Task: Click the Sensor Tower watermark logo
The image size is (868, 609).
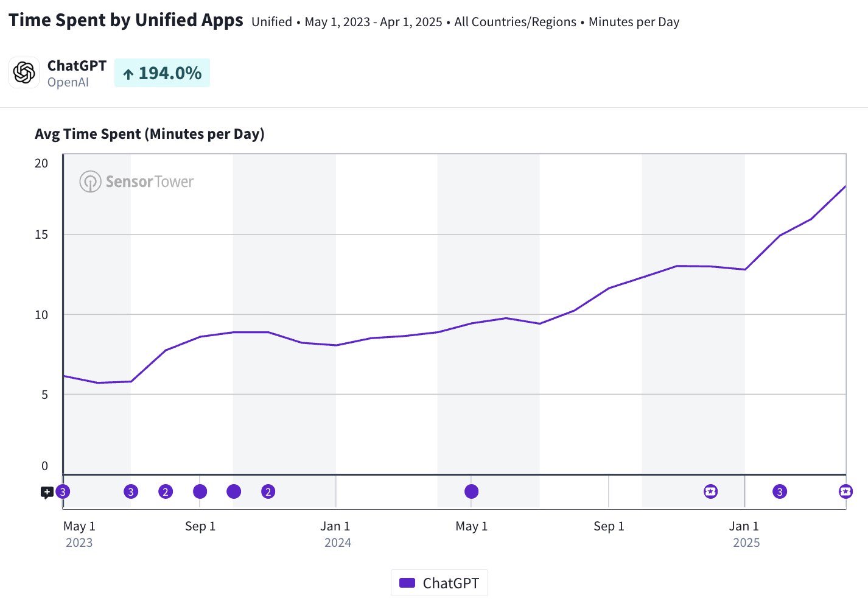Action: pyautogui.click(x=136, y=181)
